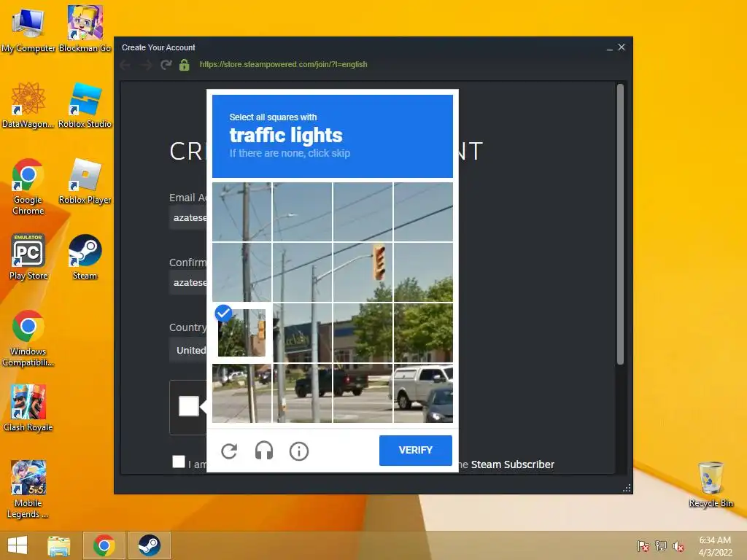The width and height of the screenshot is (747, 560).
Task: Tick the reCAPTCHA white checkbox
Action: 189,406
